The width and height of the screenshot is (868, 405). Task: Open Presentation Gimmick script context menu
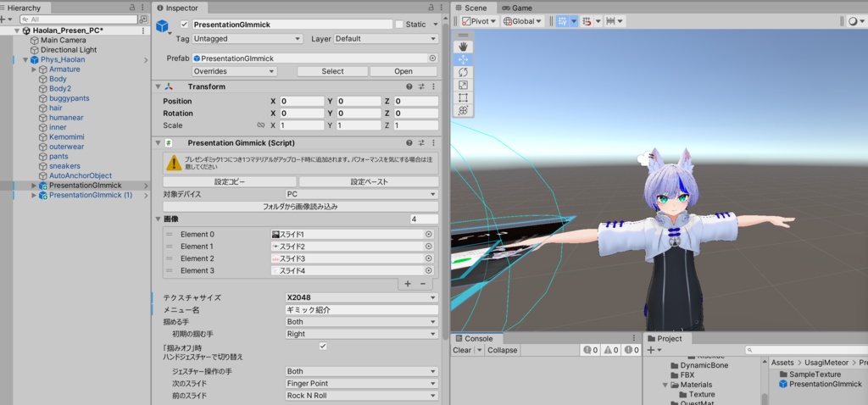(x=433, y=142)
